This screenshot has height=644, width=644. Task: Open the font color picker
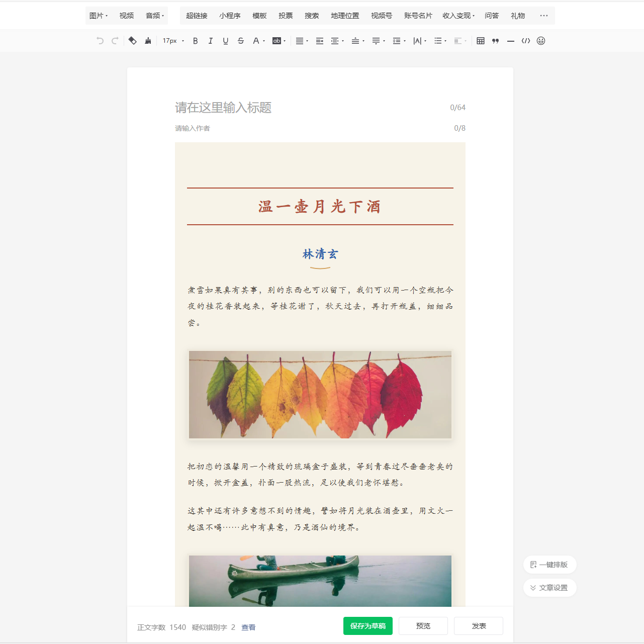pyautogui.click(x=256, y=41)
